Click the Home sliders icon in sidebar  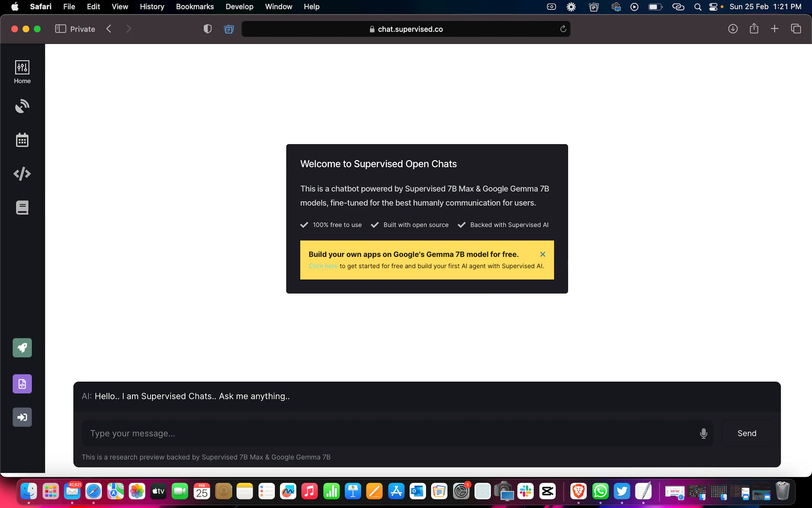coord(22,67)
